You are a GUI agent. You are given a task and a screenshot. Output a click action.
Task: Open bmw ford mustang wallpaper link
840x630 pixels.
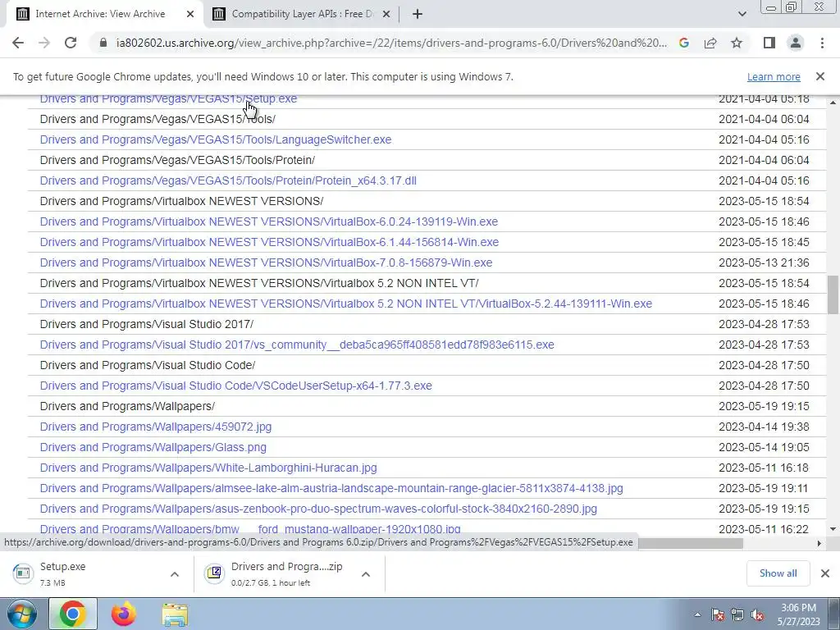click(250, 528)
